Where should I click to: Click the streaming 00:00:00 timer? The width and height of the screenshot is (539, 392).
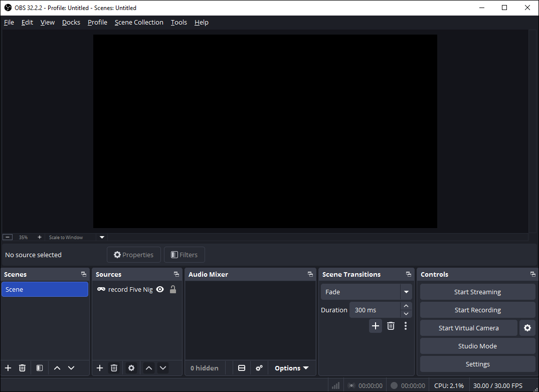pyautogui.click(x=370, y=385)
